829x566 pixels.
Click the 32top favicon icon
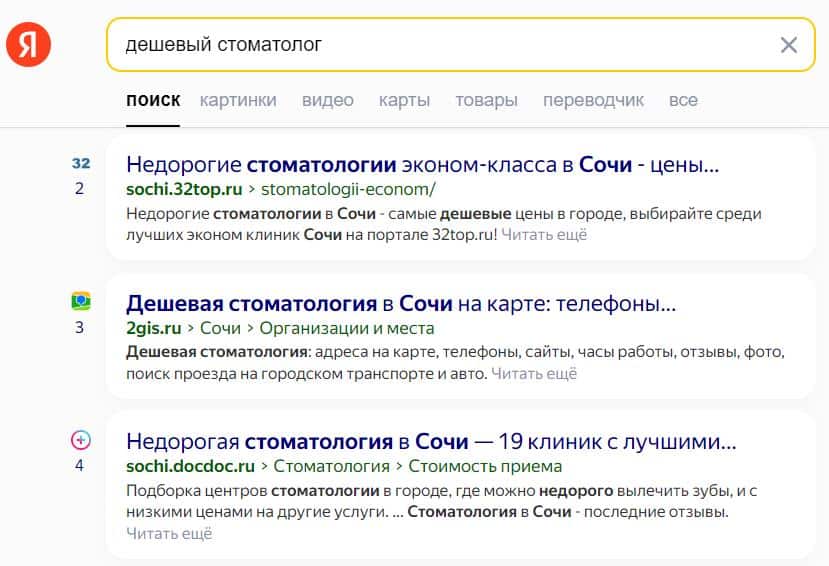click(81, 163)
